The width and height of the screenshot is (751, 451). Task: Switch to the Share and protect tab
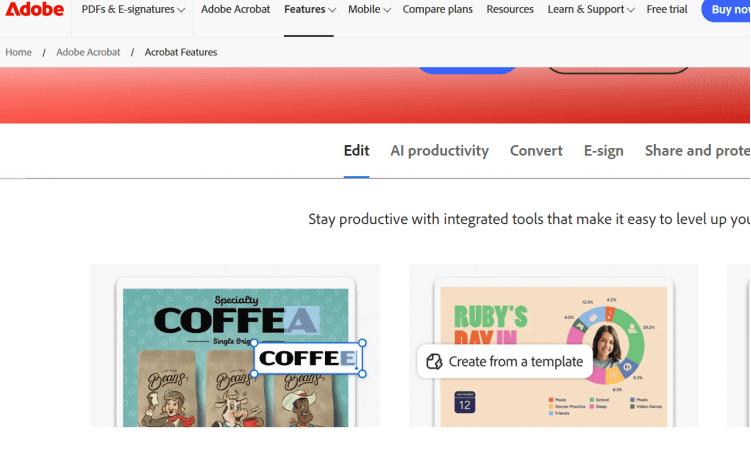pos(697,151)
